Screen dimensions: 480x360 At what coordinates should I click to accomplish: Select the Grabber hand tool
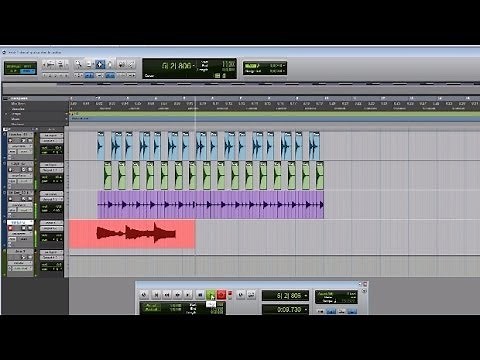coord(110,64)
